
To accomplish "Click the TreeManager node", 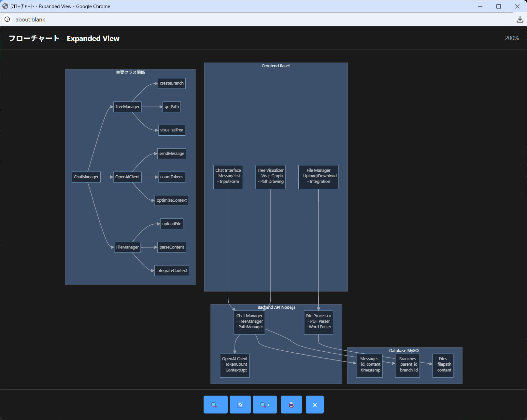I will (x=127, y=107).
